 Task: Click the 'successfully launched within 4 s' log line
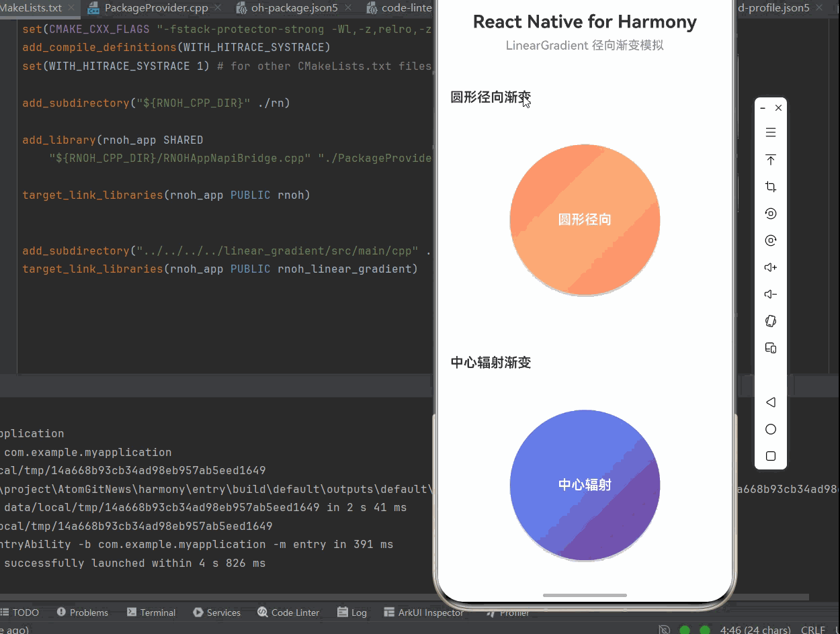point(134,563)
